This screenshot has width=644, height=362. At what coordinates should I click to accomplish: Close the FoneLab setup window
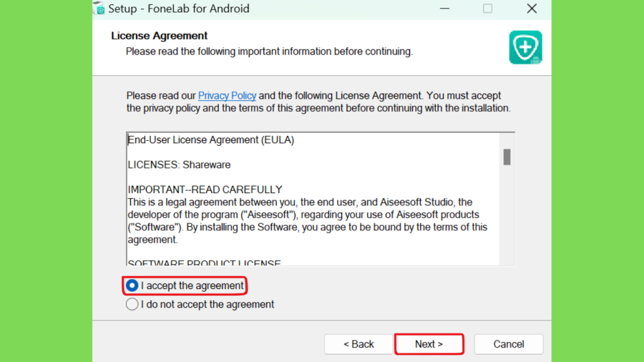(532, 9)
